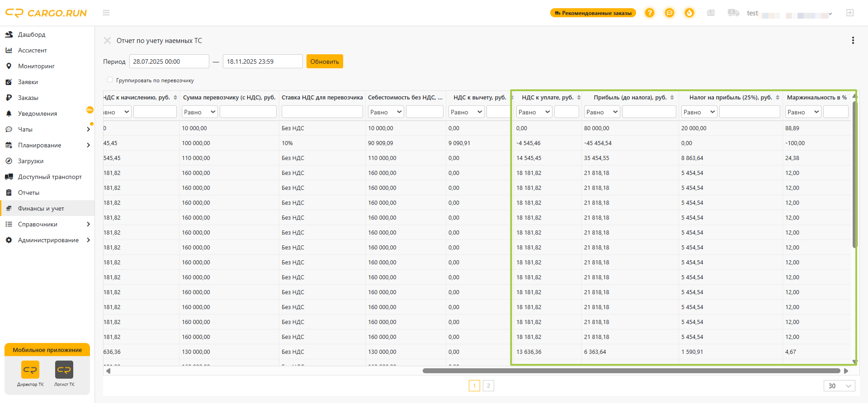Sort by НДС к уплате column arrows
Screen dimensions: 868x403
[x=579, y=98]
